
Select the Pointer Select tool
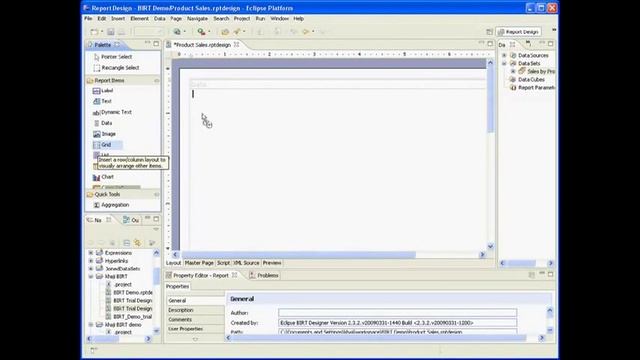(113, 57)
